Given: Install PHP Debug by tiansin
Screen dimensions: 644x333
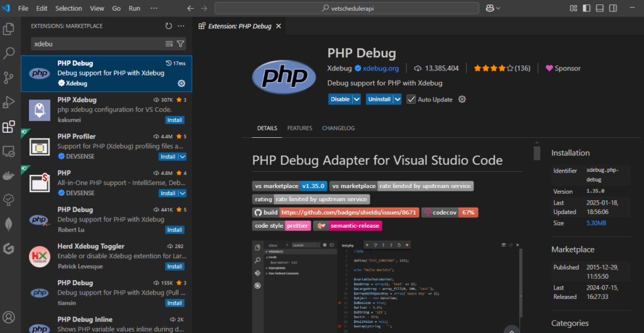Looking at the screenshot, I should [175, 303].
